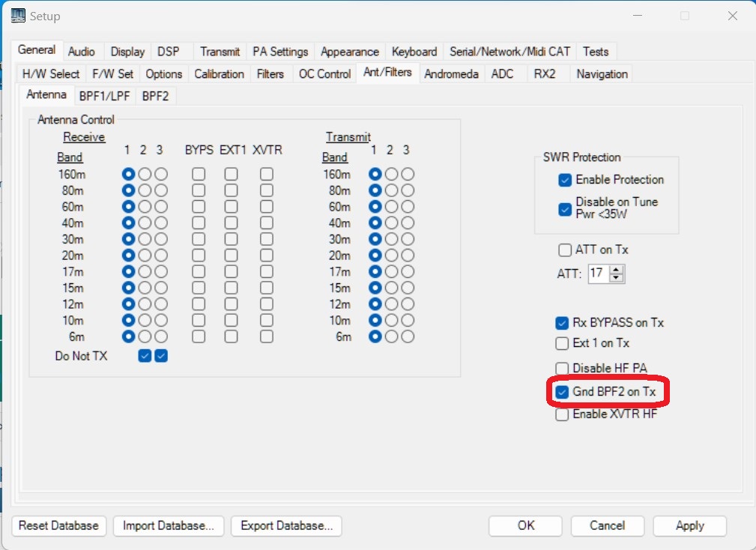Open the OC Control tab
This screenshot has width=756, height=550.
pos(324,73)
